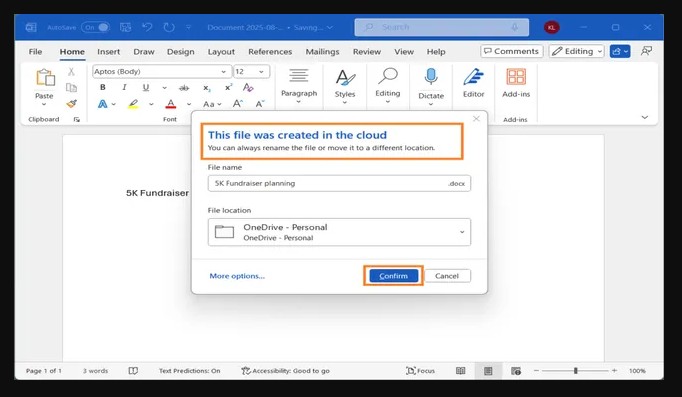Switch to the References tab

[270, 52]
